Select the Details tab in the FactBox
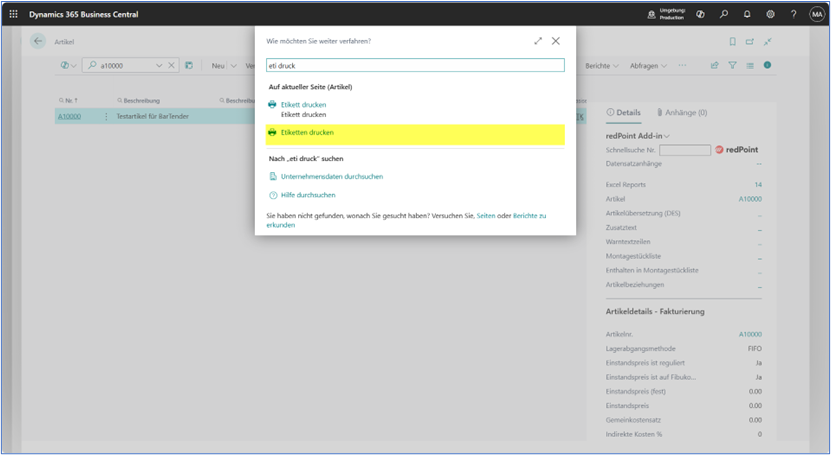This screenshot has width=831, height=455. click(624, 113)
